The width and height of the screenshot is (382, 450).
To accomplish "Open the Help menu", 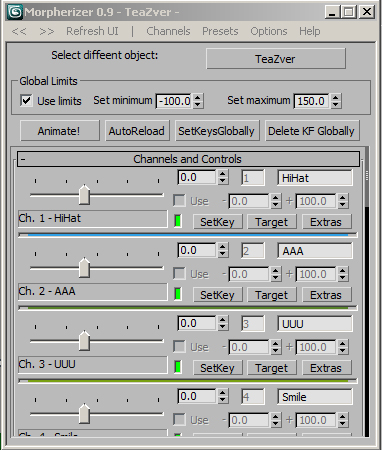I will pyautogui.click(x=310, y=31).
